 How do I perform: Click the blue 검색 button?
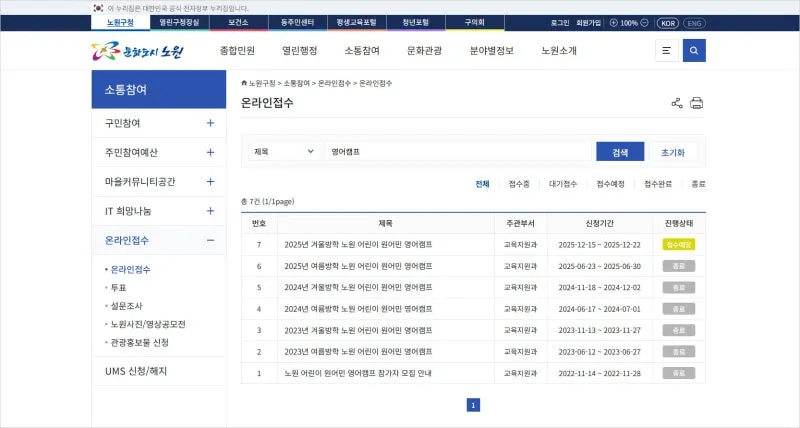pyautogui.click(x=620, y=152)
